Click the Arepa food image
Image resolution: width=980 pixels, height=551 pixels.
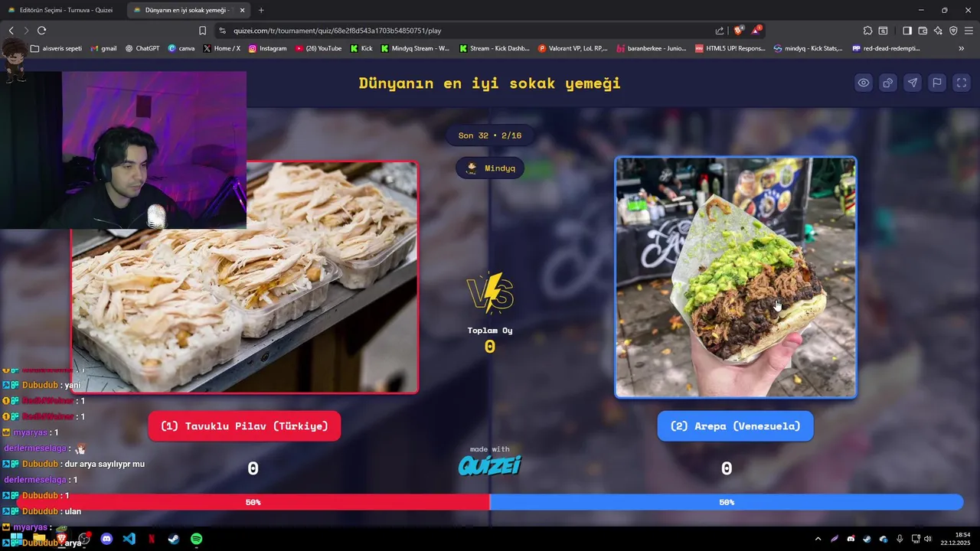click(735, 277)
